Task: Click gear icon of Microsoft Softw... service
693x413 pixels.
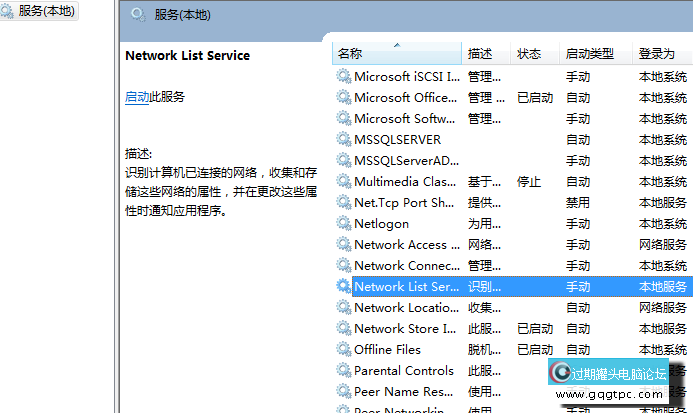Action: (343, 118)
